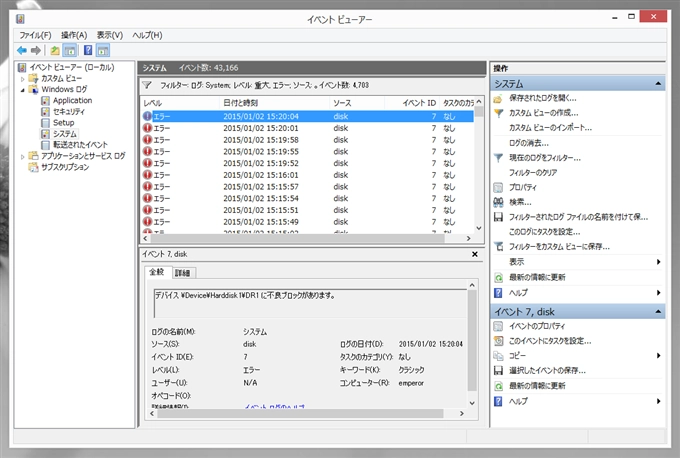Click the filter funnel icon above event list
Image resolution: width=680 pixels, height=458 pixels.
[x=147, y=85]
